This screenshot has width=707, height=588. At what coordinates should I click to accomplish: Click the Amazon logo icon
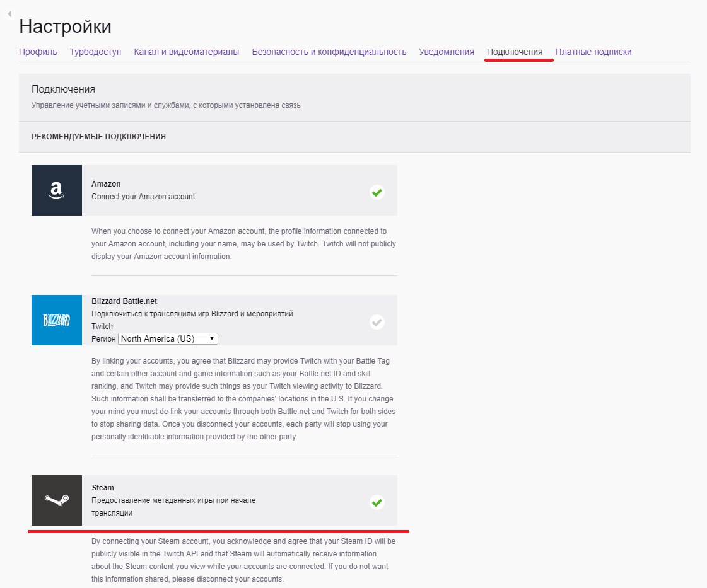pos(57,190)
